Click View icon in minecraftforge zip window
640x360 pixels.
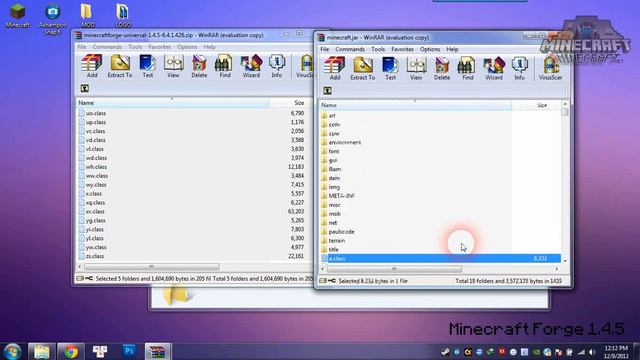[x=173, y=66]
